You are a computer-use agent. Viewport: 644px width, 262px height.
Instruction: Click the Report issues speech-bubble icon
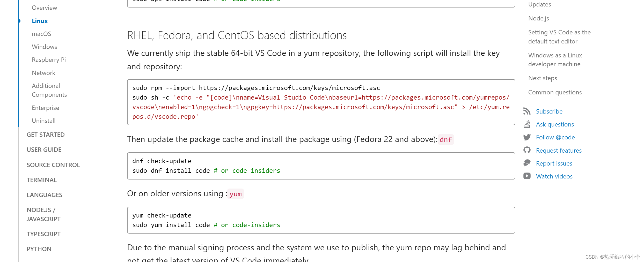pyautogui.click(x=527, y=163)
